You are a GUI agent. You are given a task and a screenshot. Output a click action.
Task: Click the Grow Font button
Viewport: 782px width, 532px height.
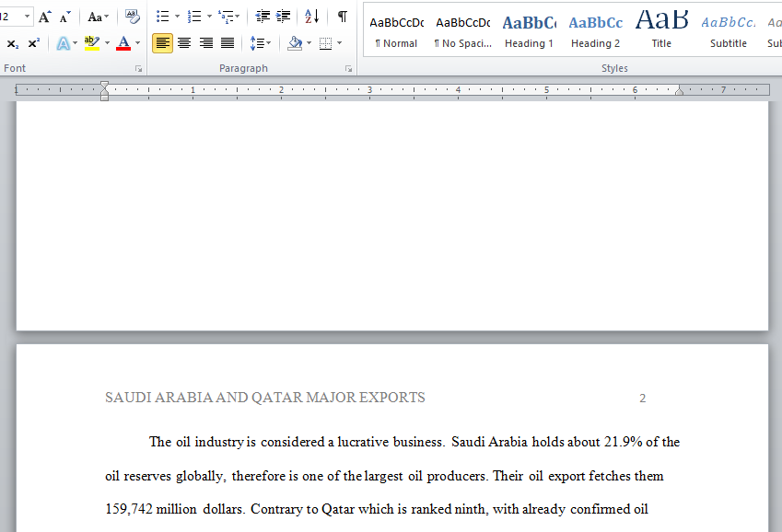[x=45, y=17]
